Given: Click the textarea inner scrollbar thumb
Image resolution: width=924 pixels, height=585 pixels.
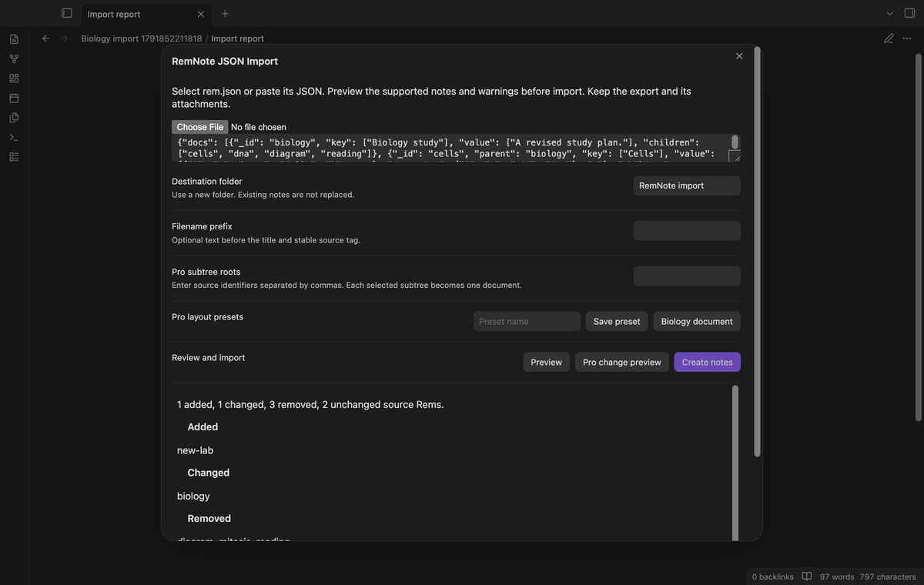Looking at the screenshot, I should (735, 142).
